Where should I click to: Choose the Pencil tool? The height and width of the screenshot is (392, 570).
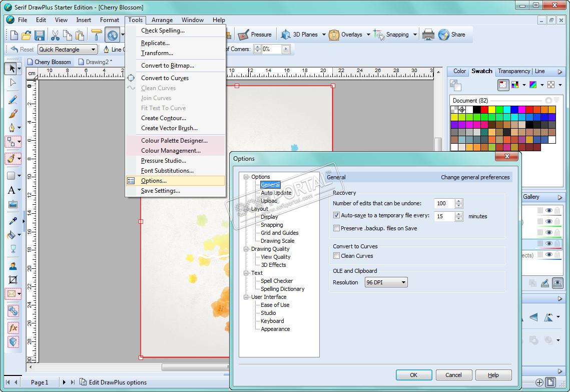(13, 99)
